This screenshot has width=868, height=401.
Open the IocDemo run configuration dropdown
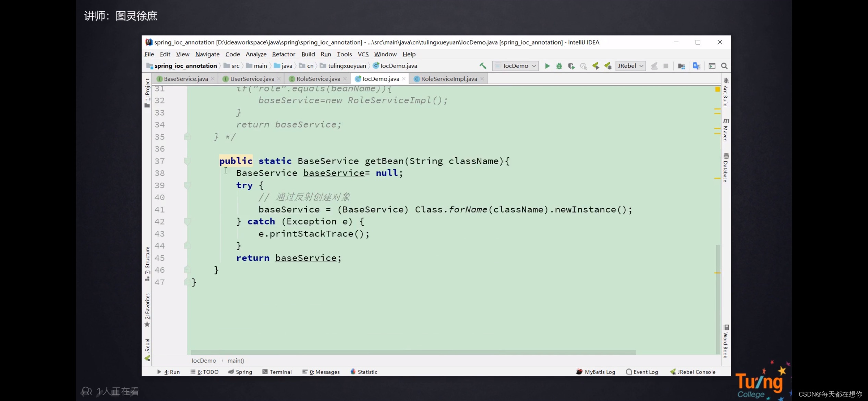(515, 66)
